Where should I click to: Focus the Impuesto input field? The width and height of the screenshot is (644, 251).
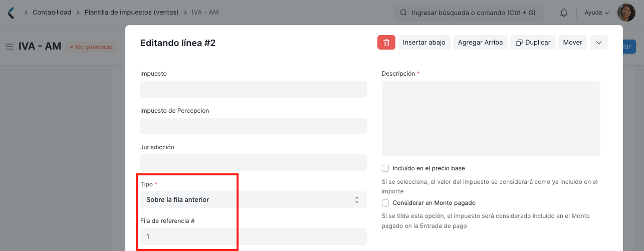pyautogui.click(x=254, y=89)
